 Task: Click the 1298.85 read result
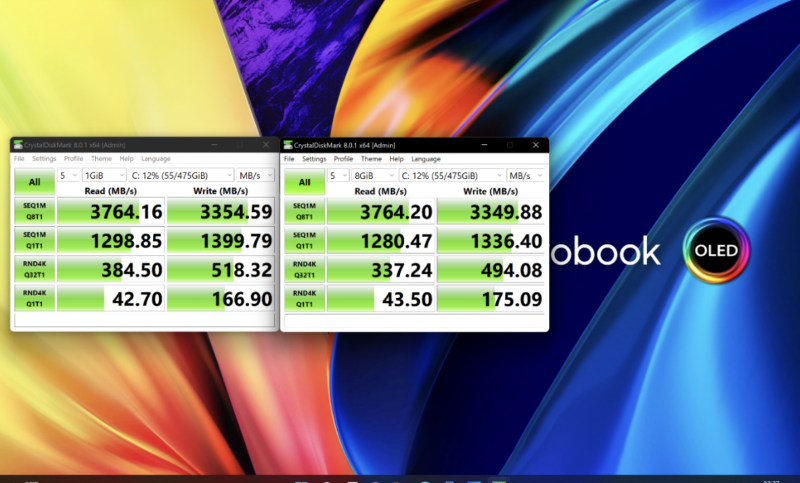[x=111, y=240]
